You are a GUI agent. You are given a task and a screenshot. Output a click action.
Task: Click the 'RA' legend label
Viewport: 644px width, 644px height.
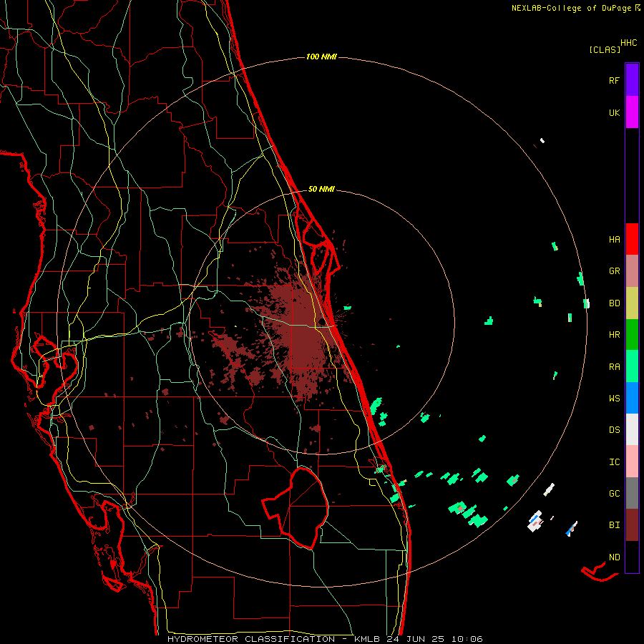[x=615, y=367]
